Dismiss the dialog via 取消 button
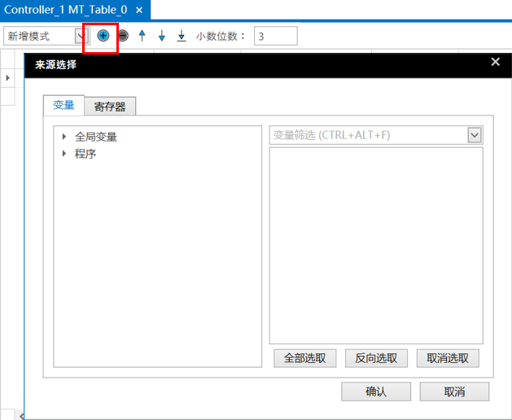This screenshot has width=512, height=420. coord(454,392)
